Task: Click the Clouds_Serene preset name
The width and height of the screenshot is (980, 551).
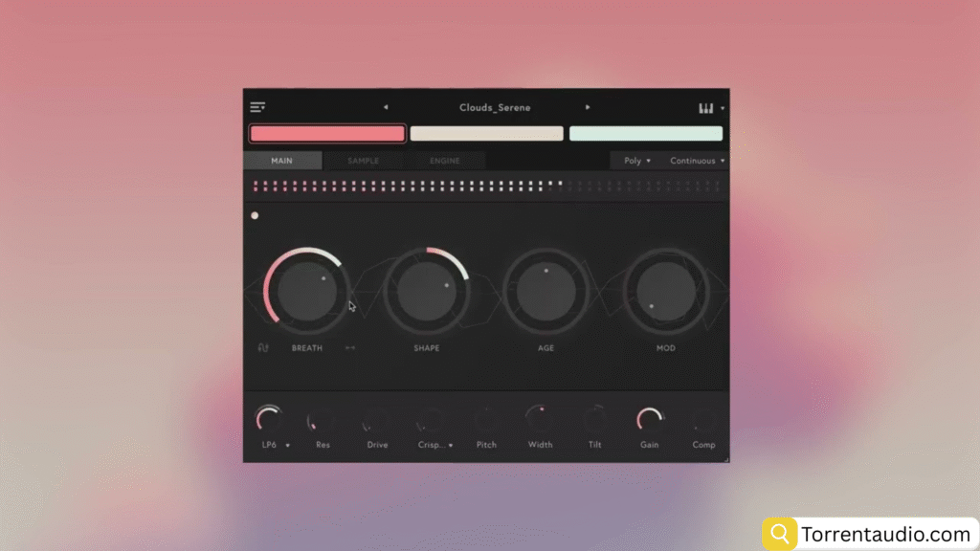Action: (495, 108)
